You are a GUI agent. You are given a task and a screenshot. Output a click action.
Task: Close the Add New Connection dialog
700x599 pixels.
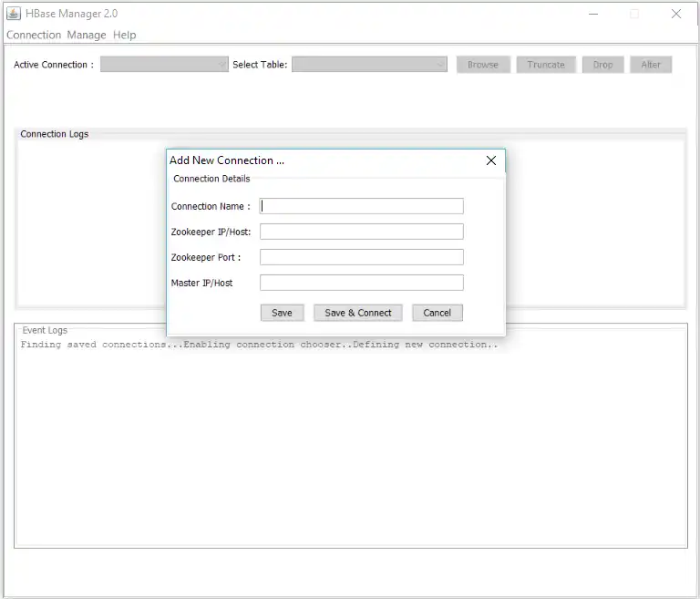click(x=491, y=160)
